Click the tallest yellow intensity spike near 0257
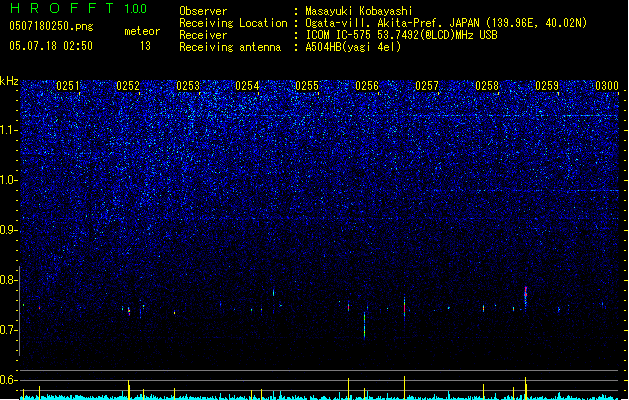Image resolution: width=629 pixels, height=400 pixels. 404,388
